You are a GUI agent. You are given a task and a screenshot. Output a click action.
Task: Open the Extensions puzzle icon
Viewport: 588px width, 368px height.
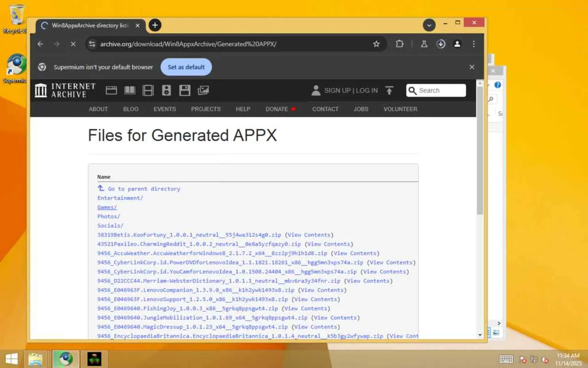point(400,44)
